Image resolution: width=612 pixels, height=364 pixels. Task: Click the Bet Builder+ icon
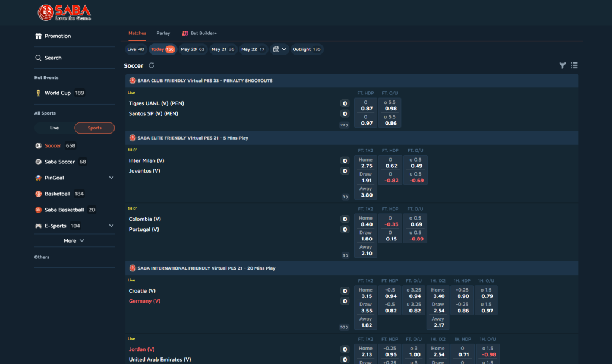185,33
